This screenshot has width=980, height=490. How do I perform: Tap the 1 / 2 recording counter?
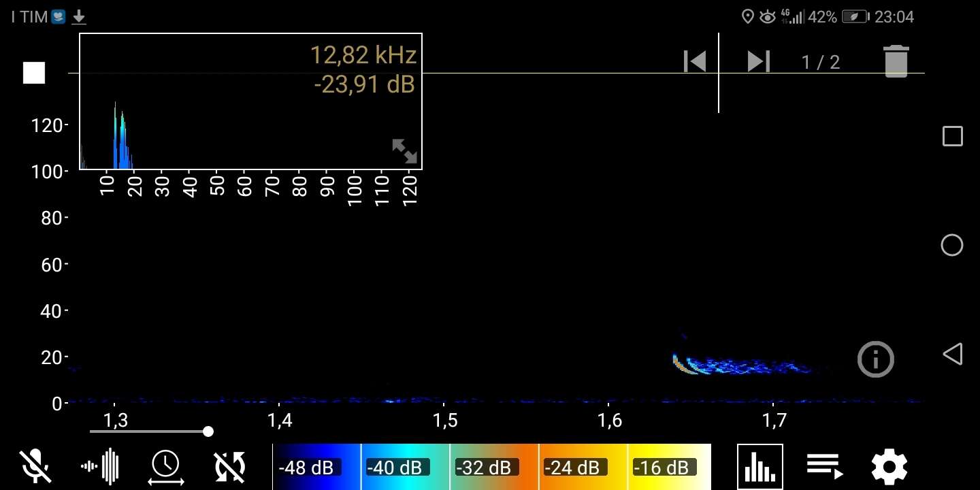(821, 63)
